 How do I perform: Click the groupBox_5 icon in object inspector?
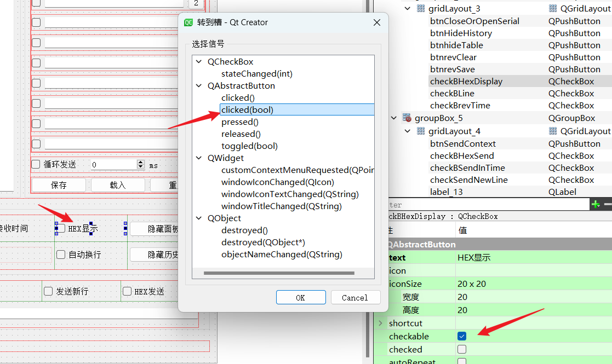(407, 117)
